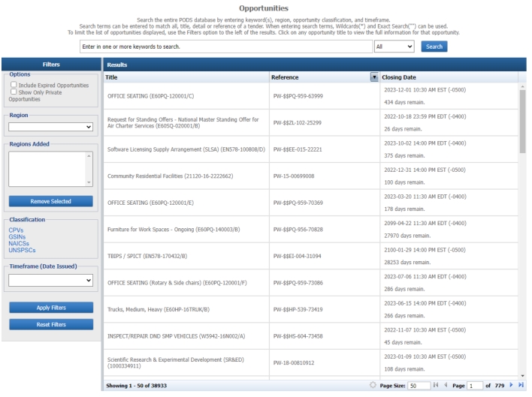This screenshot has height=397, width=532.
Task: Select reference PW-$$PQ-959-70369
Action: (298, 203)
